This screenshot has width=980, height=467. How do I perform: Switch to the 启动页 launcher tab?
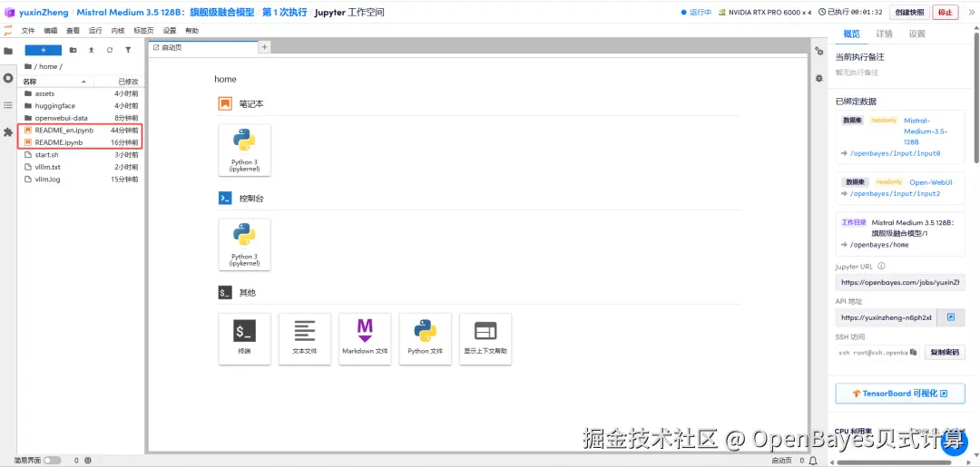[x=203, y=47]
